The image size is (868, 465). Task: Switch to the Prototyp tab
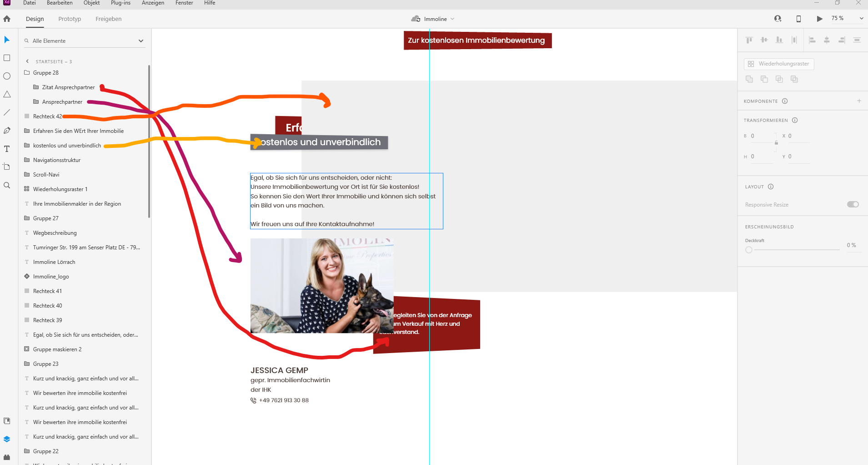click(69, 19)
